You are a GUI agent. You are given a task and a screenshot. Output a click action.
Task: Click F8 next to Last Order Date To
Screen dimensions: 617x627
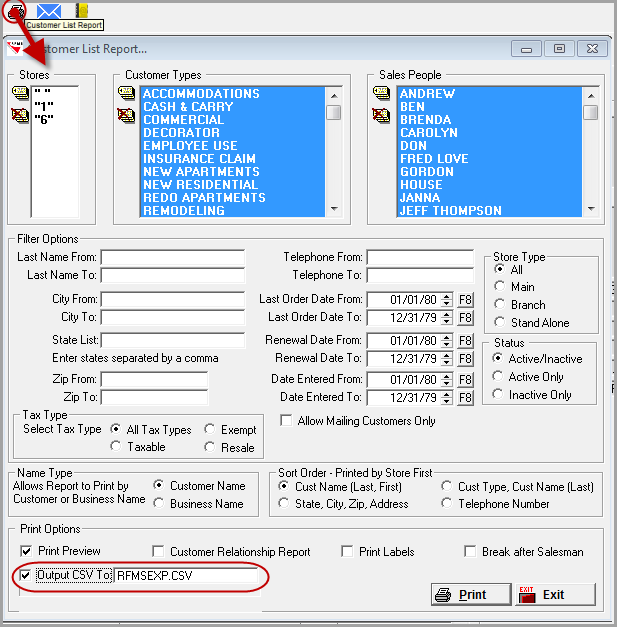point(465,318)
